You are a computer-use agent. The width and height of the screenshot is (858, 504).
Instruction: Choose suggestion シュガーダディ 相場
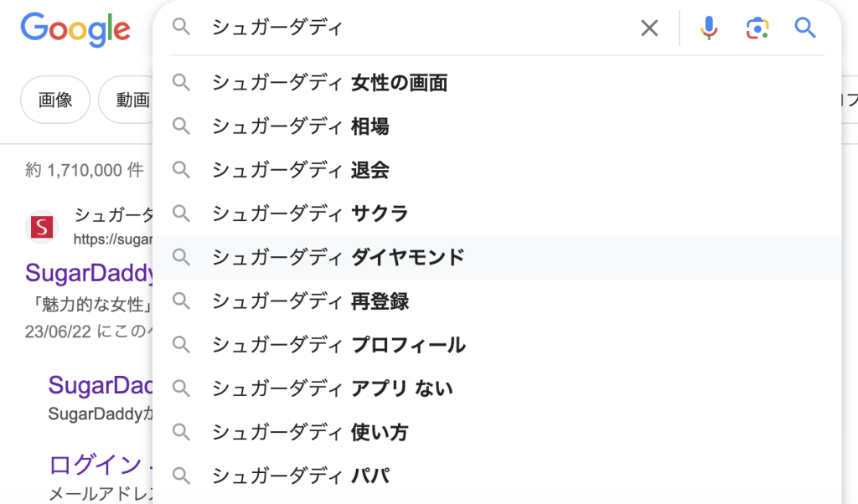point(300,126)
